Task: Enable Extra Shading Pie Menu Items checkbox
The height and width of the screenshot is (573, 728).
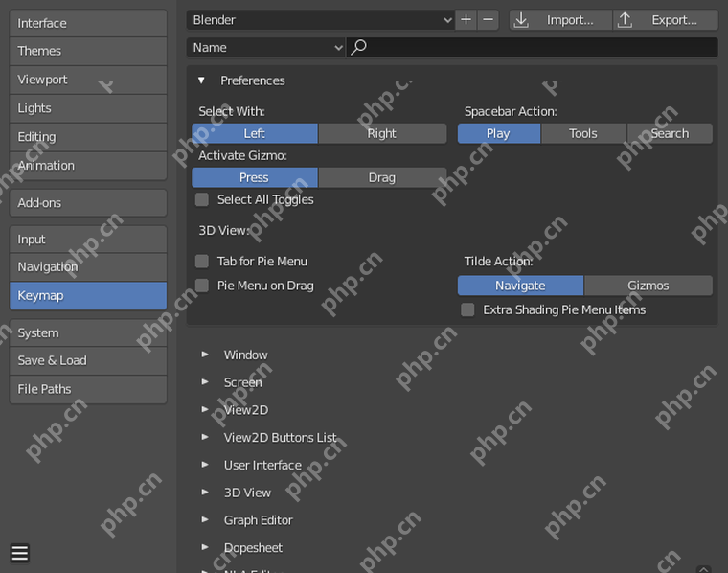Action: pyautogui.click(x=468, y=309)
